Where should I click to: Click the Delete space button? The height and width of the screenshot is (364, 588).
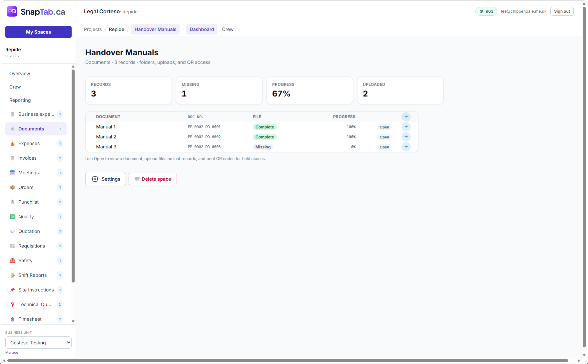[x=153, y=179]
